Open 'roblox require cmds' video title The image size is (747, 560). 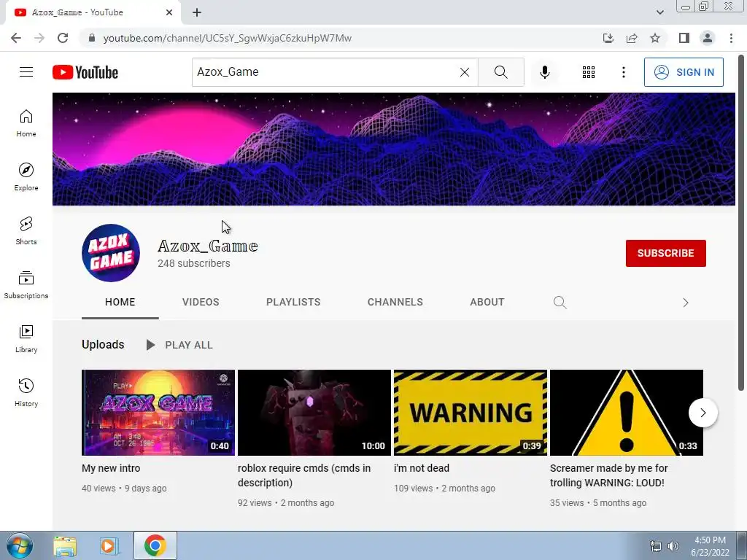point(304,475)
